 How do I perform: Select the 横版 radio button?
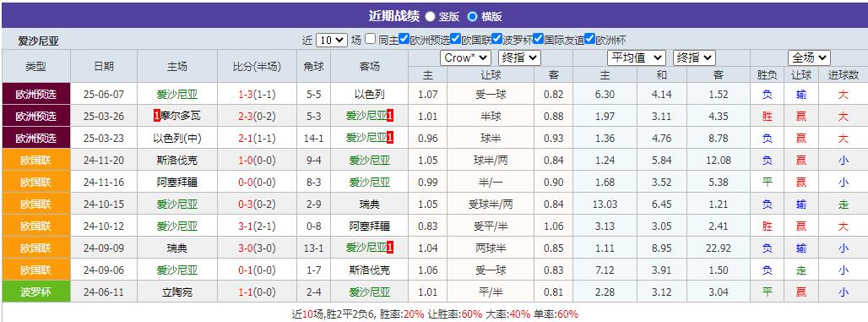472,17
